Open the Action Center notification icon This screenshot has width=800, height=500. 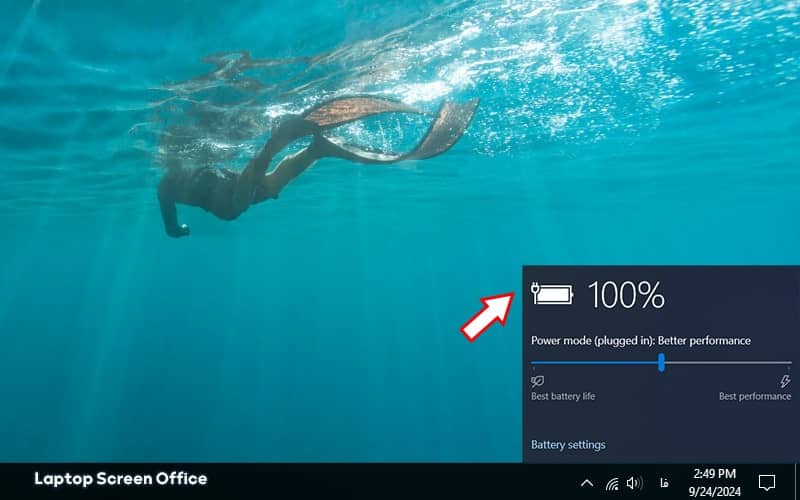[766, 482]
